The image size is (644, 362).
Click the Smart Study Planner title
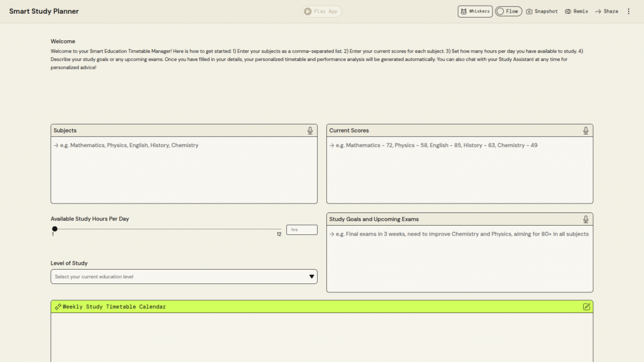point(44,11)
